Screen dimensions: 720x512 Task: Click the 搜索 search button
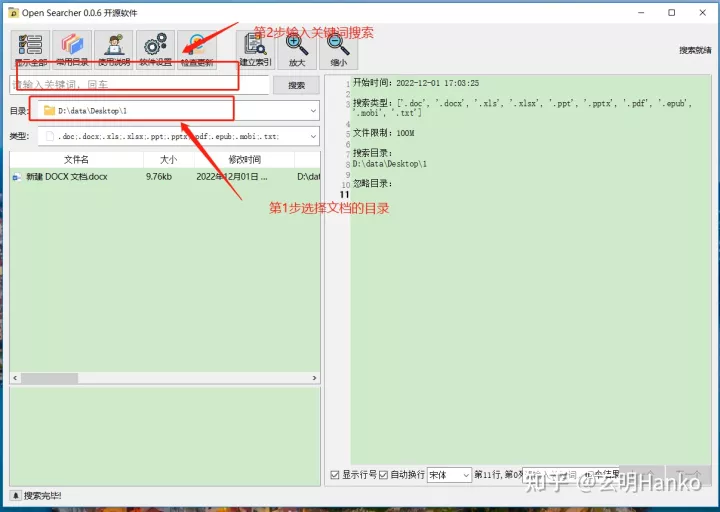296,85
